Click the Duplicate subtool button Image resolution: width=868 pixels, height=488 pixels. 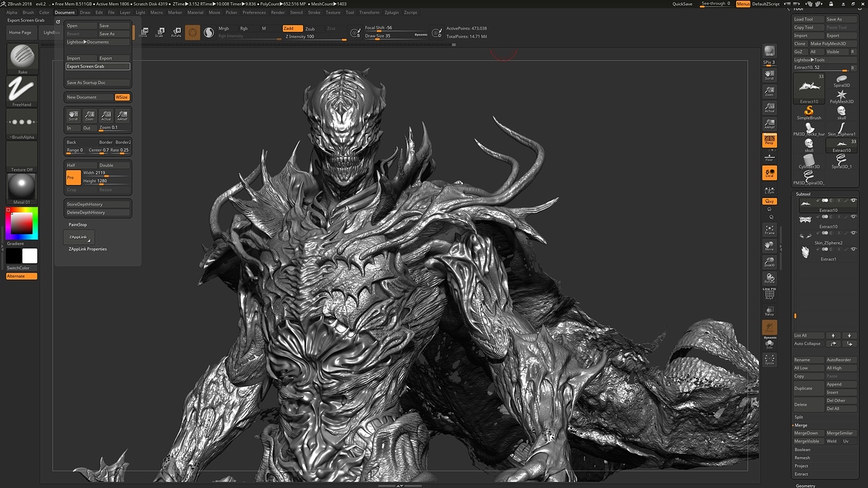809,388
